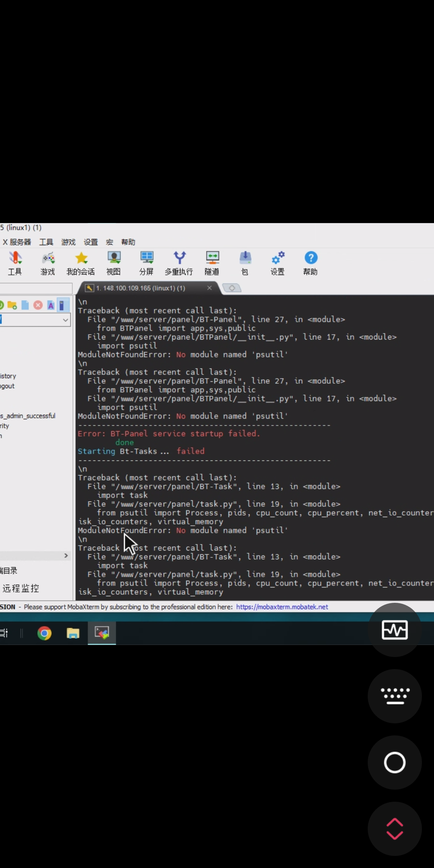Click the new folder icon in sidebar
Viewport: 434px width, 868px height.
coord(12,305)
